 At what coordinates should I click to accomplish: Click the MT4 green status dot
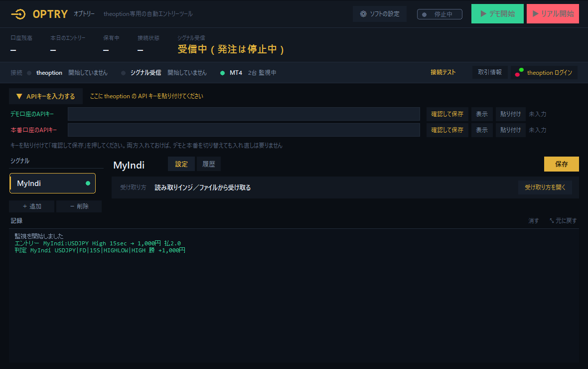point(222,73)
